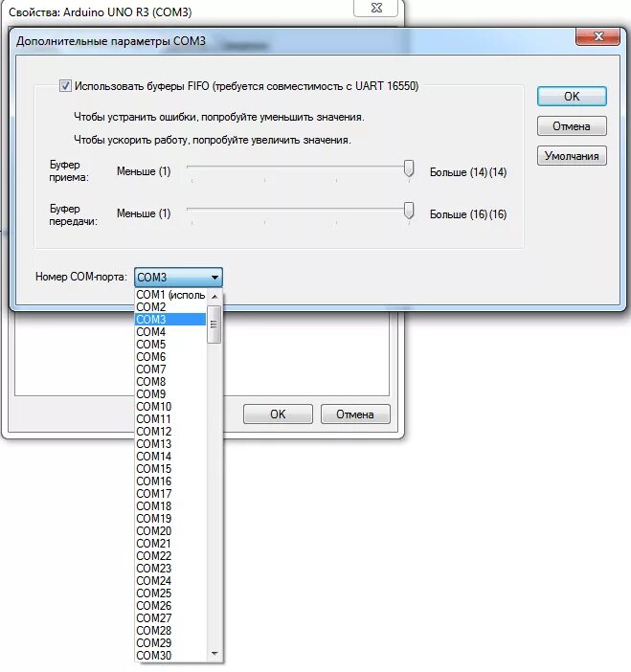This screenshot has width=631, height=672.
Task: Select COM1 (in use) from the list
Action: tap(170, 295)
